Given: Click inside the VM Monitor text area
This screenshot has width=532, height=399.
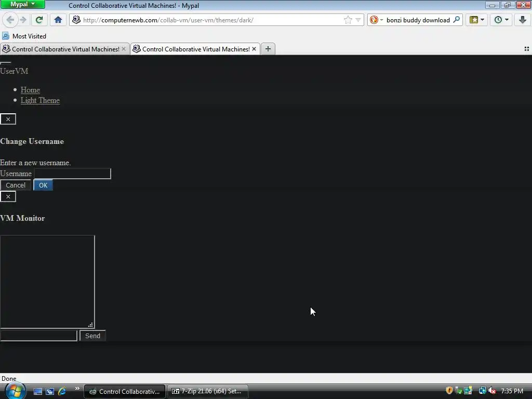Looking at the screenshot, I should pos(47,282).
